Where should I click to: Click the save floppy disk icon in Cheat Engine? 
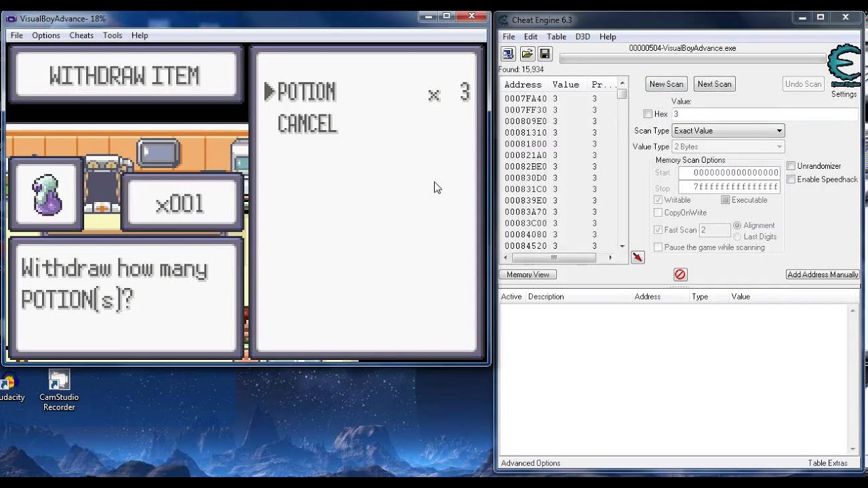(545, 54)
